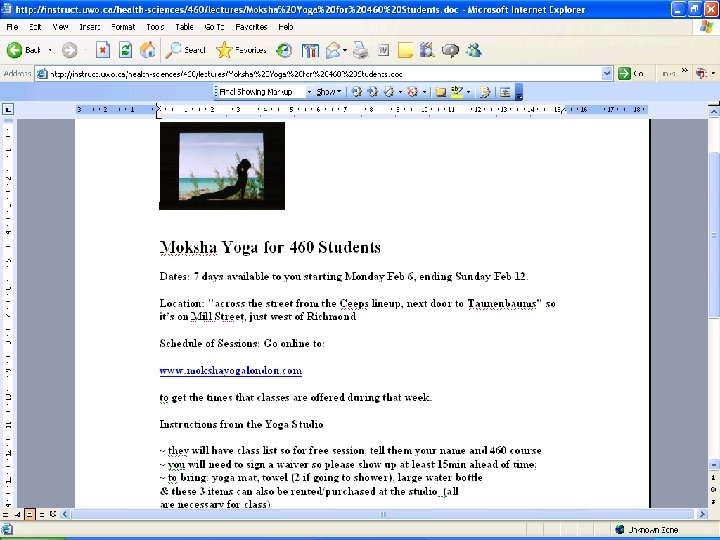
Task: Toggle Track Changes icon
Action: tap(485, 92)
